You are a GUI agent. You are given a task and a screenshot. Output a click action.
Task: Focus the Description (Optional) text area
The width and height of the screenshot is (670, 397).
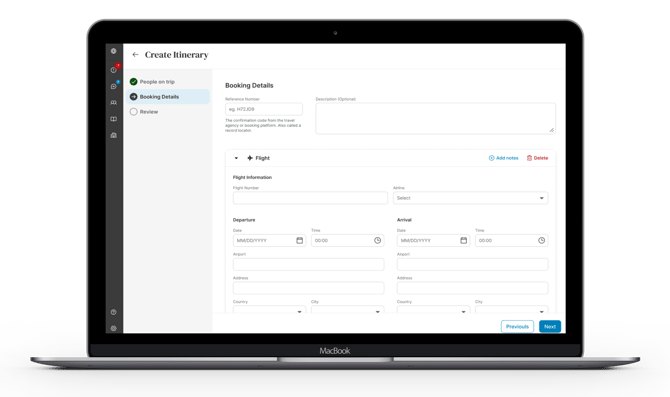[435, 118]
